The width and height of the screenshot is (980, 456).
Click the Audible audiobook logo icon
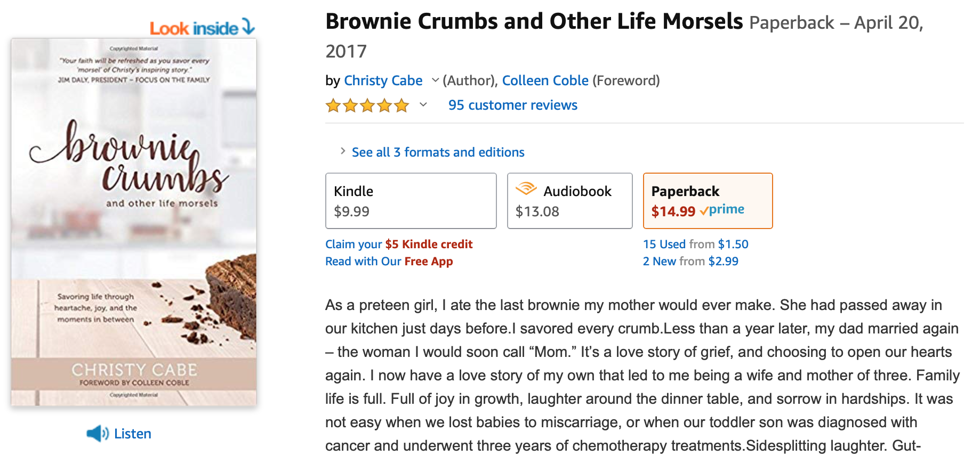pos(526,189)
